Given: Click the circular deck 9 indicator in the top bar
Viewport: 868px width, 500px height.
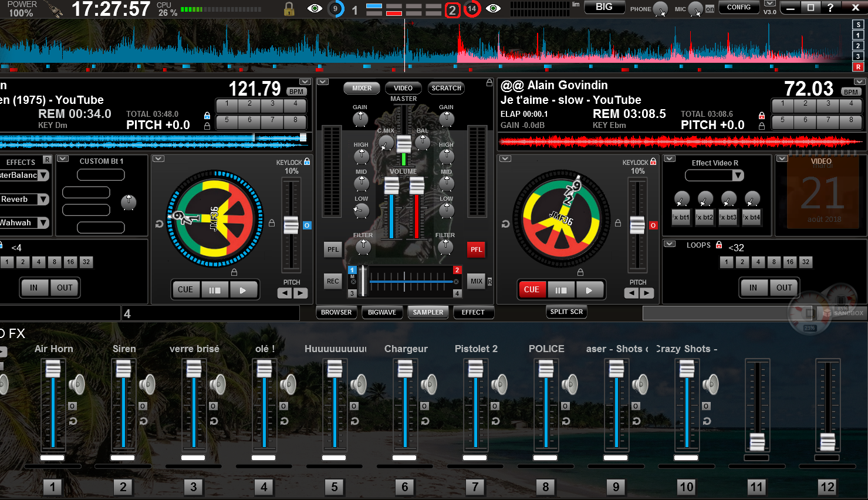Looking at the screenshot, I should point(335,9).
